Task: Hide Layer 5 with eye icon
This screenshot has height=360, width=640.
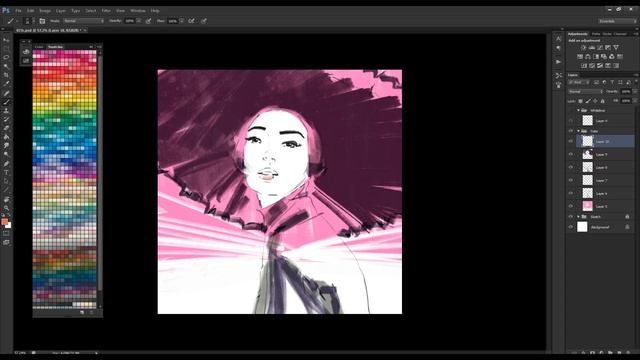Action: point(571,206)
